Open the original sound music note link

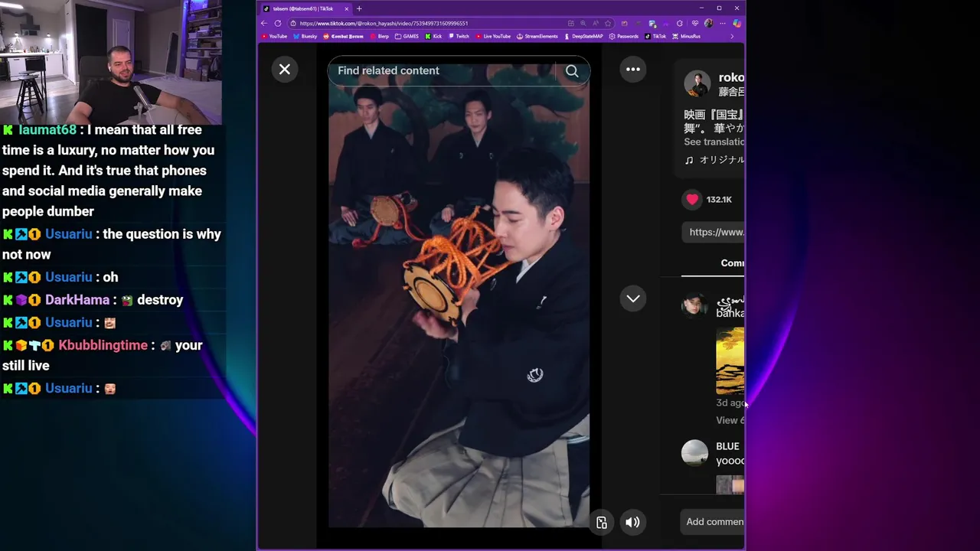(x=714, y=160)
